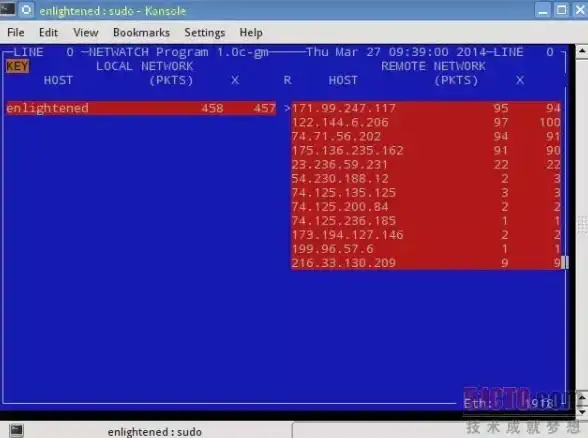The height and width of the screenshot is (438, 588).
Task: Select remote host 54.230.188.12
Action: 426,178
